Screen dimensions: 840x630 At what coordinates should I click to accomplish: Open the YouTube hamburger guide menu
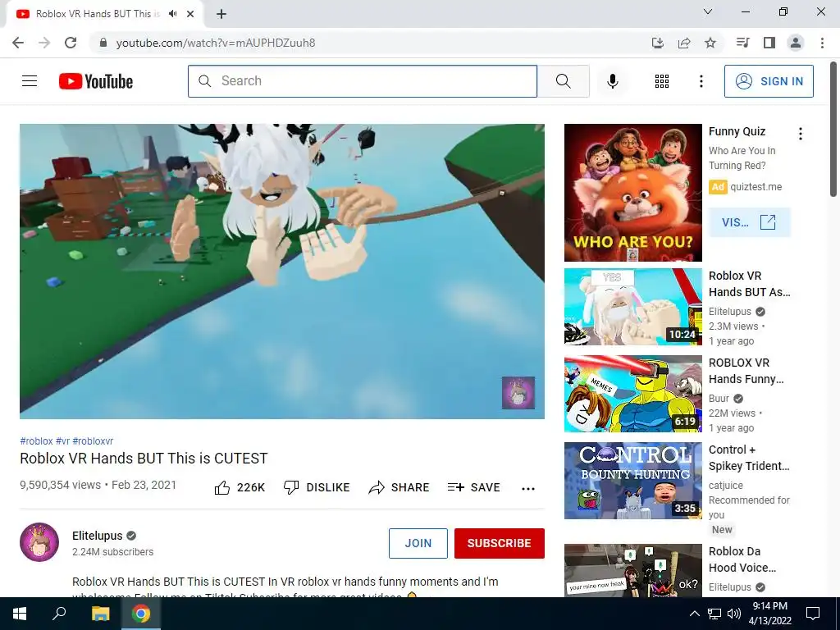pyautogui.click(x=30, y=81)
